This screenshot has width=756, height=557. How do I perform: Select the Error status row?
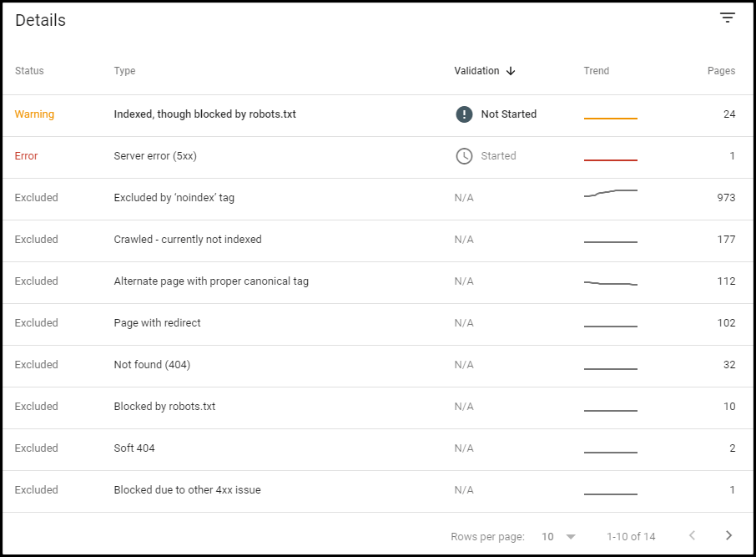click(x=26, y=156)
